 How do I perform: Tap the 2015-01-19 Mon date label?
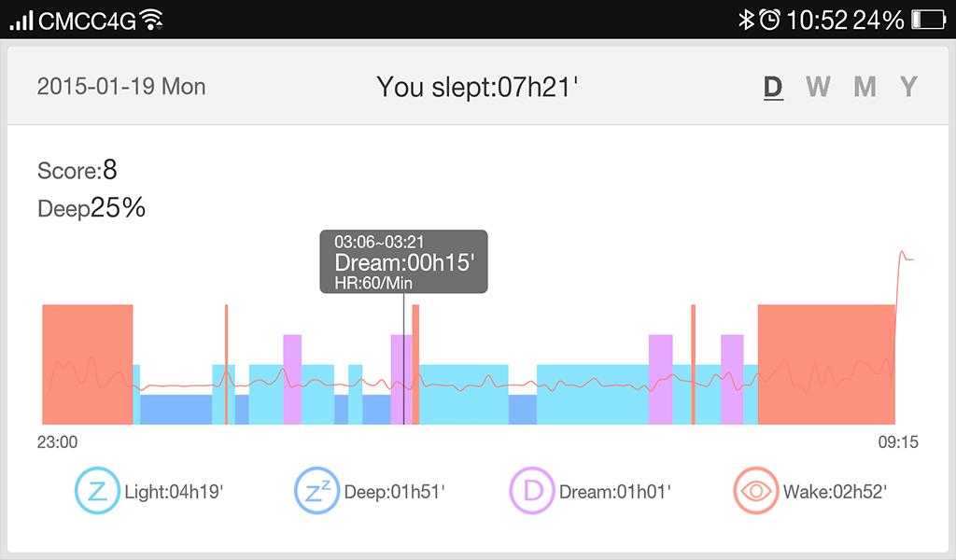(121, 87)
